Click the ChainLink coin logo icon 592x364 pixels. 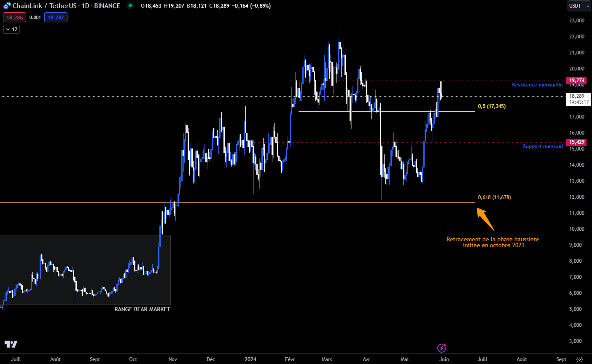(5, 6)
